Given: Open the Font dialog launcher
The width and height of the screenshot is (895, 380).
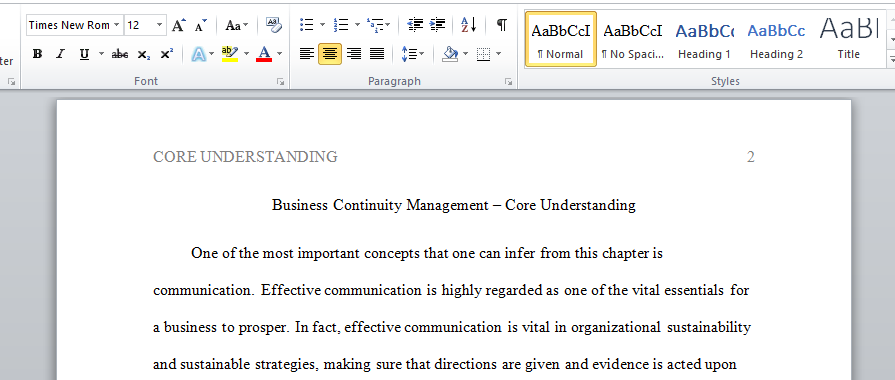Looking at the screenshot, I should (x=280, y=82).
